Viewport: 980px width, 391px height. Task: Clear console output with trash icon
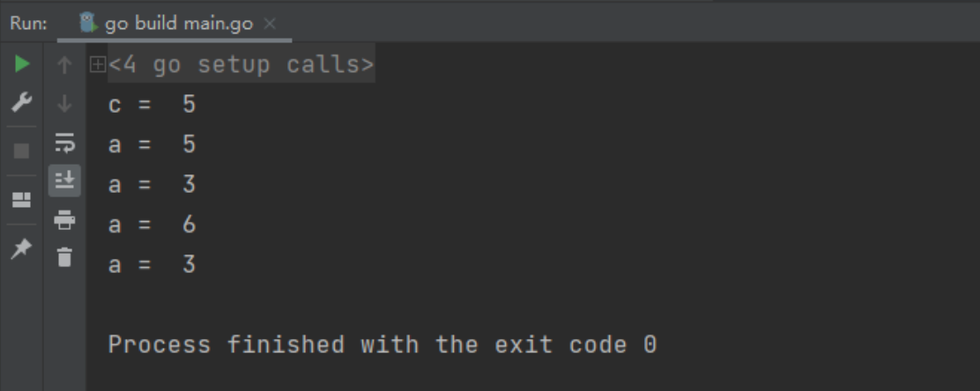pyautogui.click(x=64, y=257)
